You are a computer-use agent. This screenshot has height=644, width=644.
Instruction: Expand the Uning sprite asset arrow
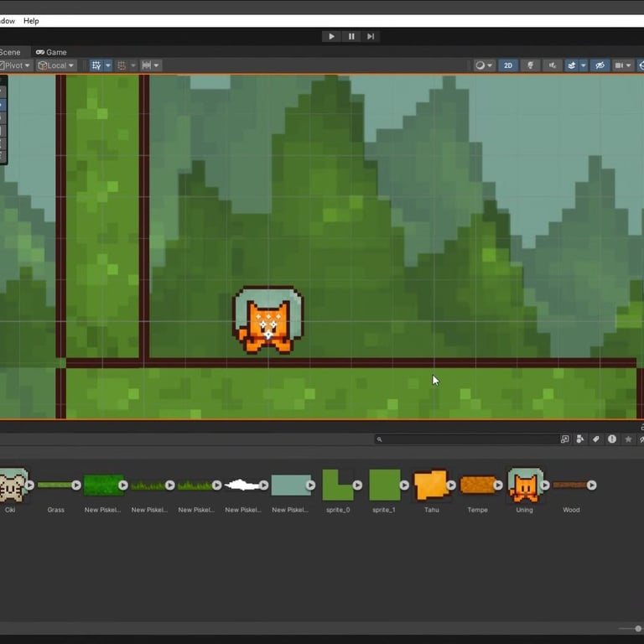(x=545, y=485)
